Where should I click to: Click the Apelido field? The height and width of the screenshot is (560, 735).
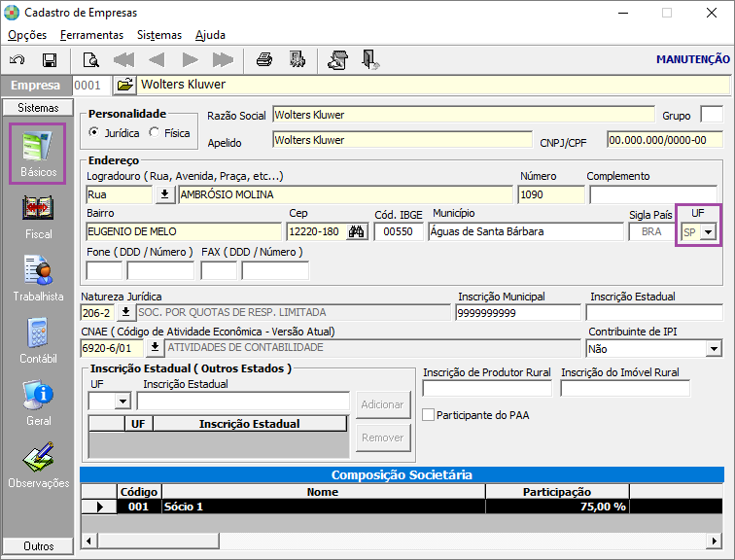[x=402, y=140]
